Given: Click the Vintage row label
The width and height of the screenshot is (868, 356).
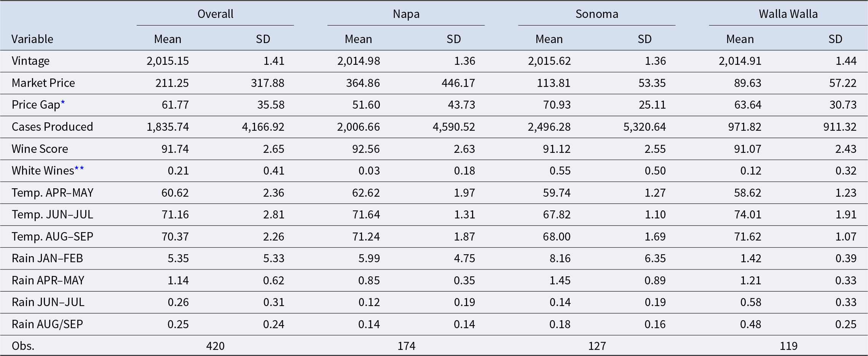Looking at the screenshot, I should click(30, 61).
